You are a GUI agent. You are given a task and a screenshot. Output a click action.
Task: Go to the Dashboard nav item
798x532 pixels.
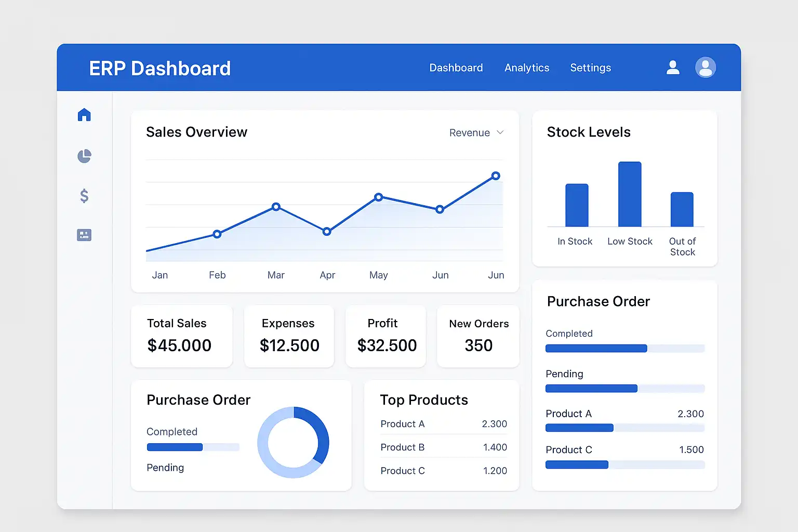pos(456,68)
